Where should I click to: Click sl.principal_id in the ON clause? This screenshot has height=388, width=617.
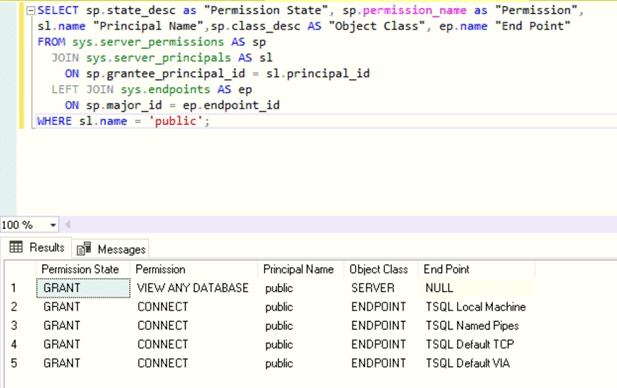pos(318,74)
